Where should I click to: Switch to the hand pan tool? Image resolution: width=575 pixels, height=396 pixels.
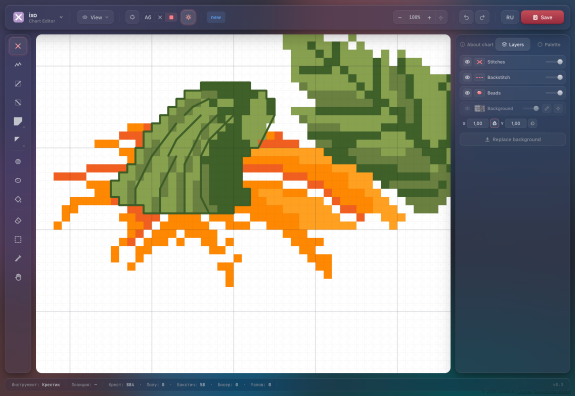click(18, 278)
